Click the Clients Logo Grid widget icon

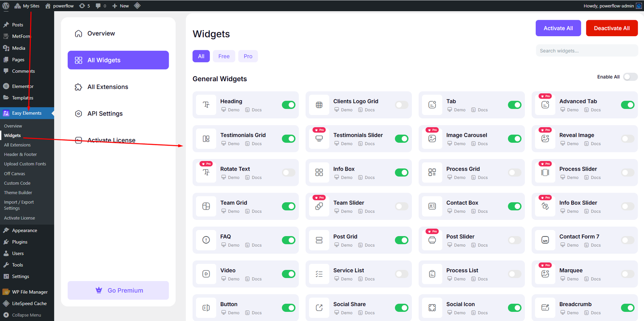click(319, 105)
